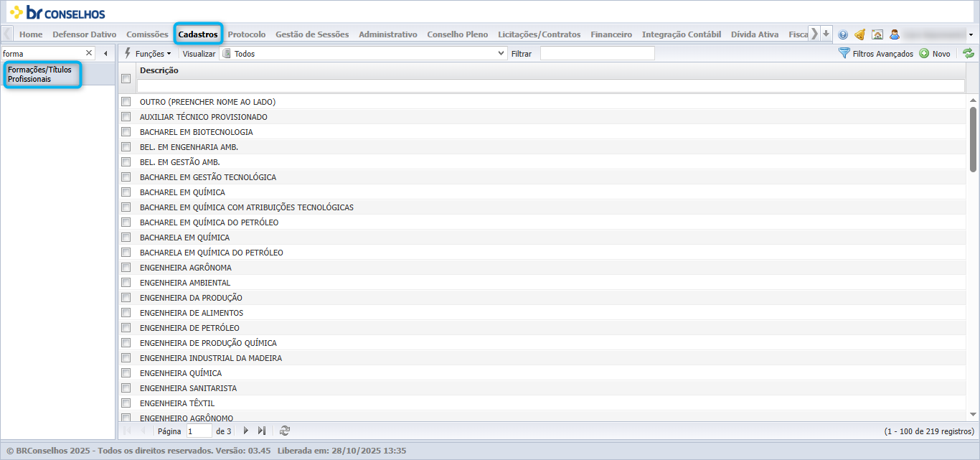
Task: Open the Visualizar Todos dropdown
Action: pyautogui.click(x=363, y=53)
